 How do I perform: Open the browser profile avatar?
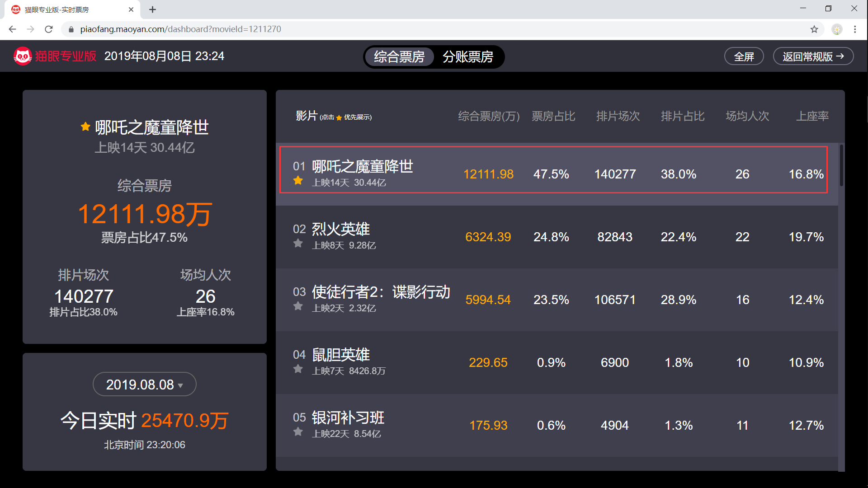pos(837,29)
